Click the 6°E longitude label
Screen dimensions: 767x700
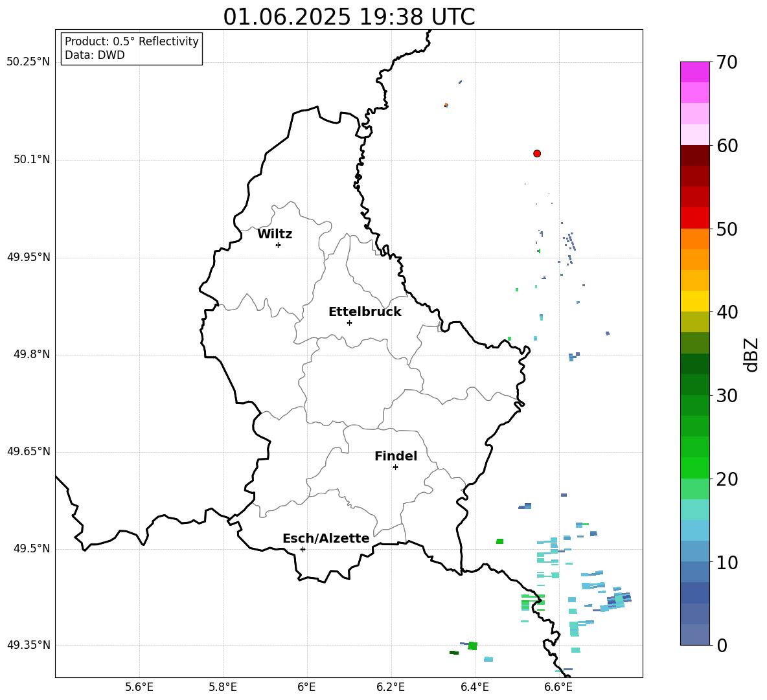coord(306,687)
